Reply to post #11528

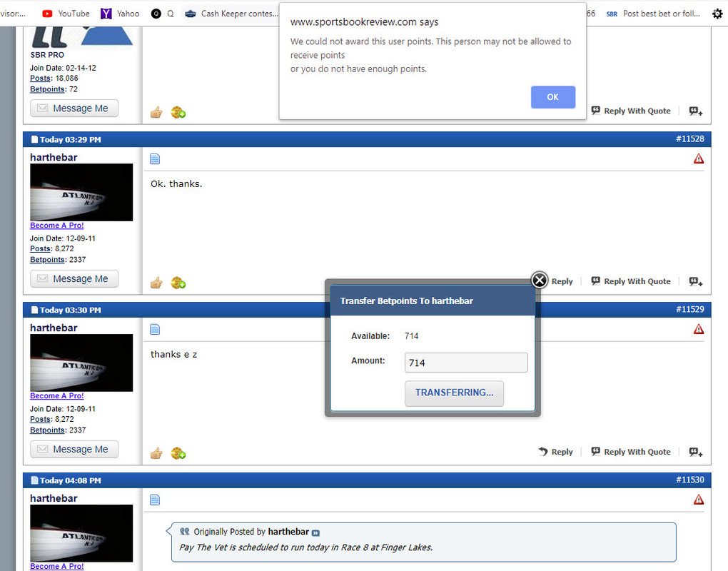(x=562, y=281)
